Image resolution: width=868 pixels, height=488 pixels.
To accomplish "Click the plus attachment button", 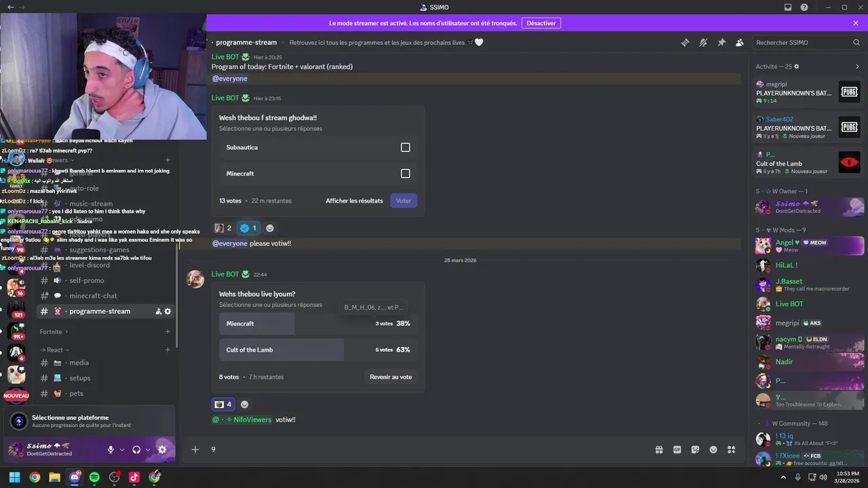I will coord(195,449).
